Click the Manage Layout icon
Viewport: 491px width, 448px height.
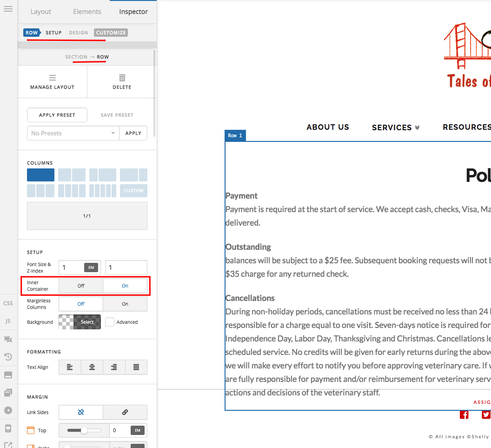point(52,78)
